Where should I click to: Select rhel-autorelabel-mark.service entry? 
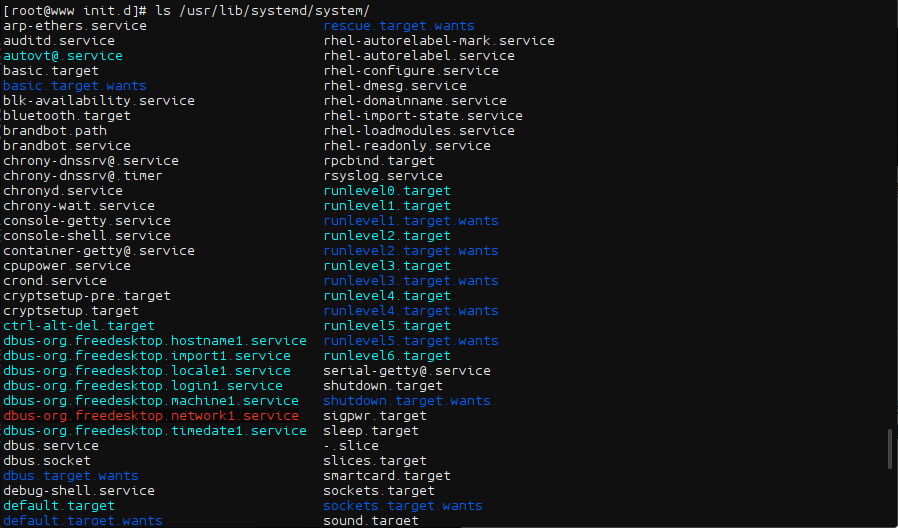click(x=439, y=41)
